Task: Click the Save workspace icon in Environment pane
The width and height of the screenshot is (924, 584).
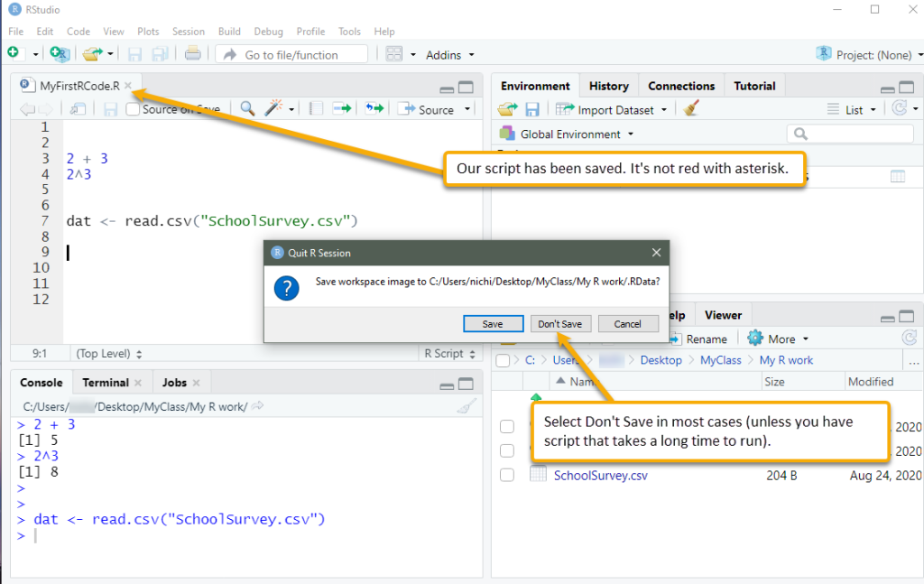Action: pyautogui.click(x=532, y=109)
